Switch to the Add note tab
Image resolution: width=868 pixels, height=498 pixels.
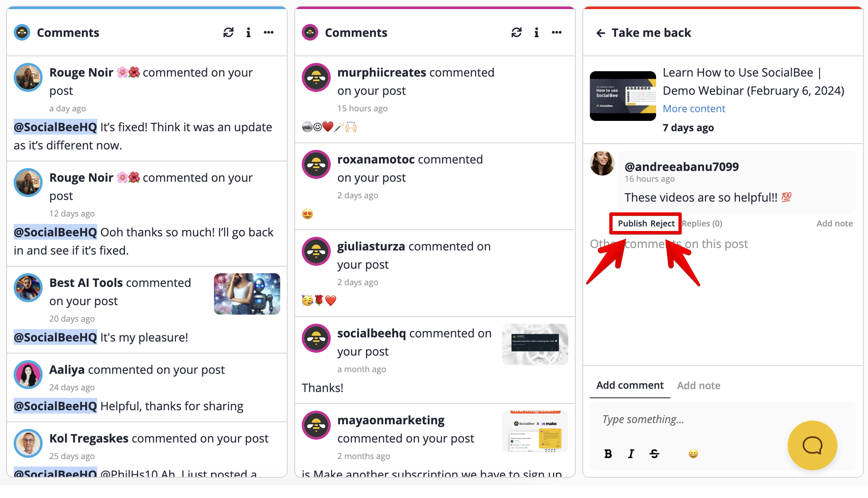(699, 385)
